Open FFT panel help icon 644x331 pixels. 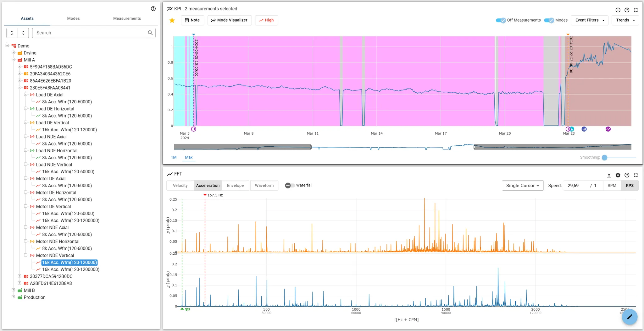627,175
